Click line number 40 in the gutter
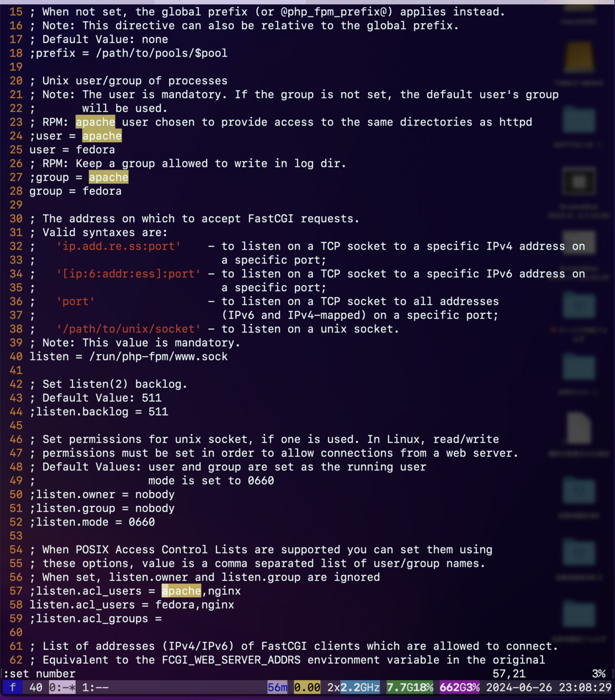 click(16, 356)
